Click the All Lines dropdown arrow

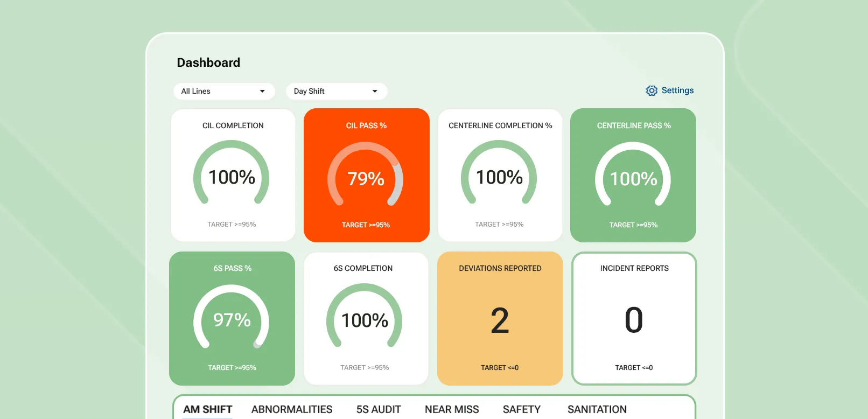tap(262, 91)
